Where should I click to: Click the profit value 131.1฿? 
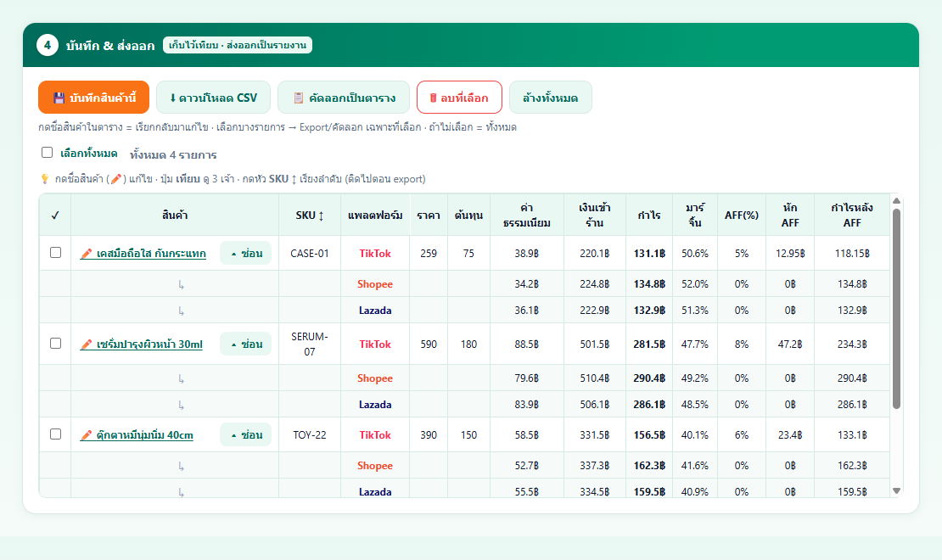(x=649, y=254)
